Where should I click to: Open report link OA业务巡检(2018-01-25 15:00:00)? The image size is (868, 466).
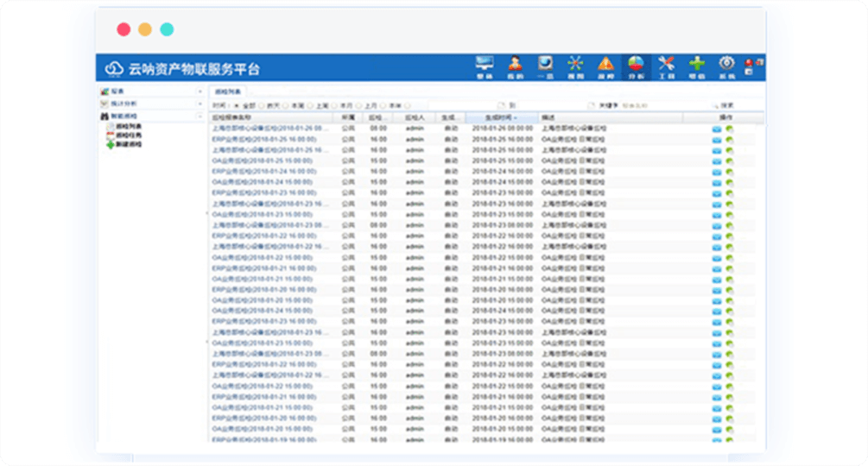[262, 161]
